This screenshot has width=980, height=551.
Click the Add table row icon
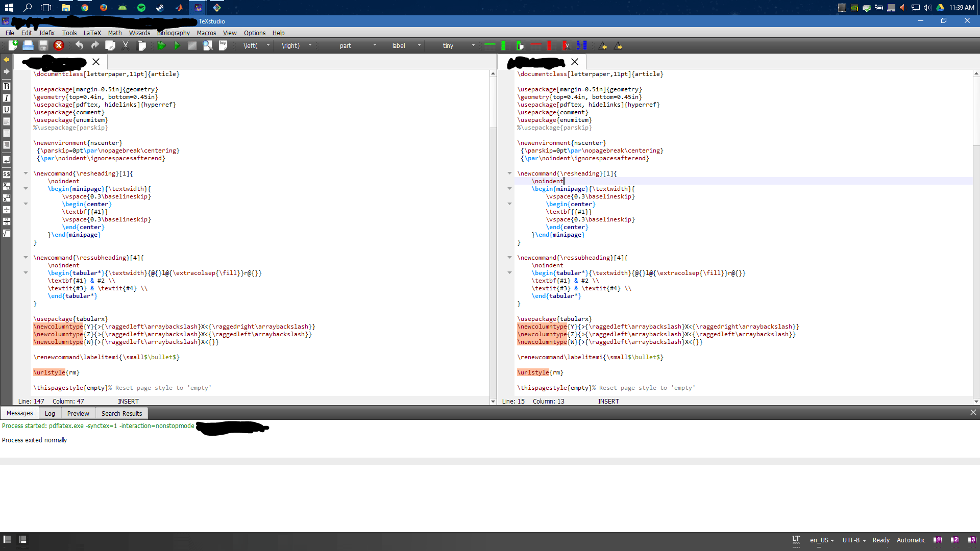tap(490, 46)
